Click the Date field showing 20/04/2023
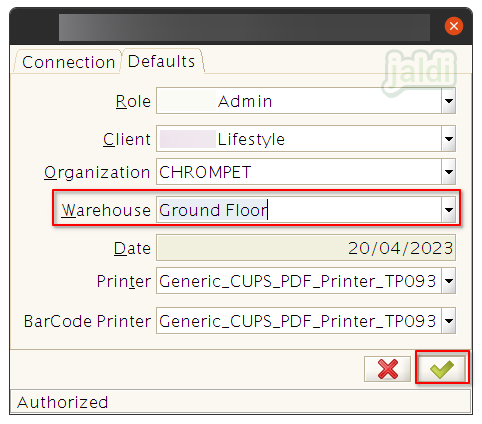This screenshot has width=482, height=424. [306, 248]
